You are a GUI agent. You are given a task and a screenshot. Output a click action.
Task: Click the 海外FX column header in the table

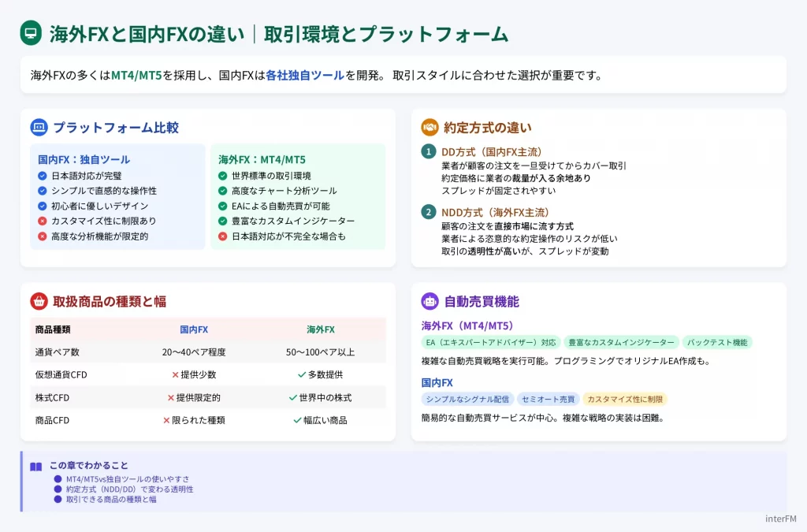(320, 329)
